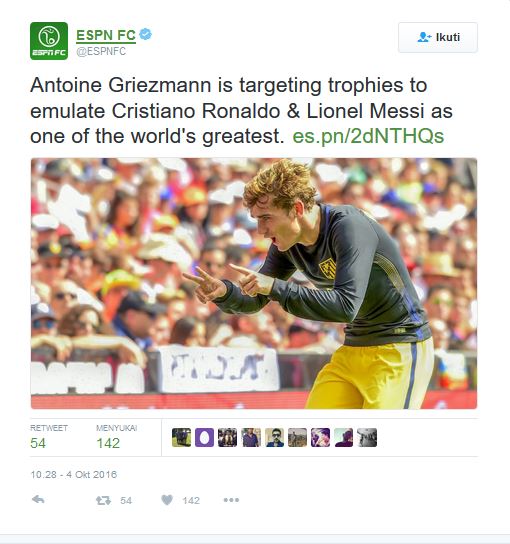This screenshot has width=510, height=544.
Task: Open the es.pn/2dNTHQs link
Action: pyautogui.click(x=368, y=136)
